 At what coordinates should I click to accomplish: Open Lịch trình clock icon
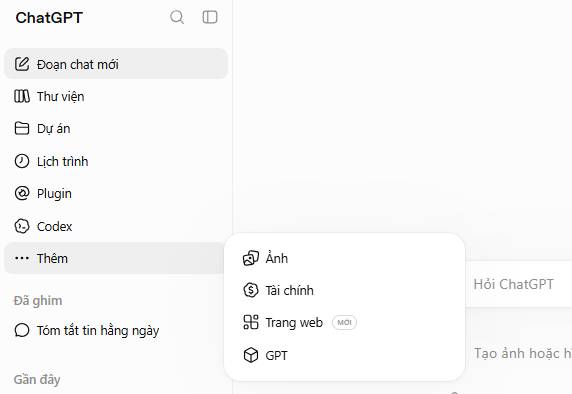(x=22, y=161)
